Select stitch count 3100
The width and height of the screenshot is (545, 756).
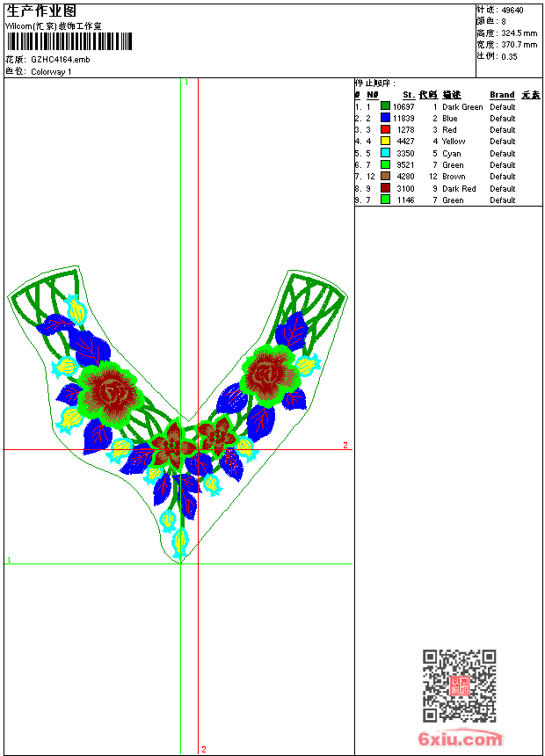tap(405, 189)
